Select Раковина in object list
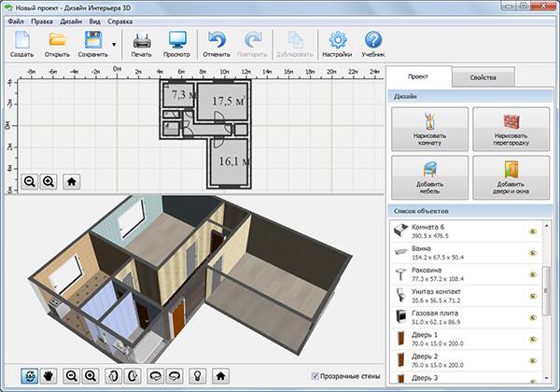This screenshot has width=560, height=392. 466,274
